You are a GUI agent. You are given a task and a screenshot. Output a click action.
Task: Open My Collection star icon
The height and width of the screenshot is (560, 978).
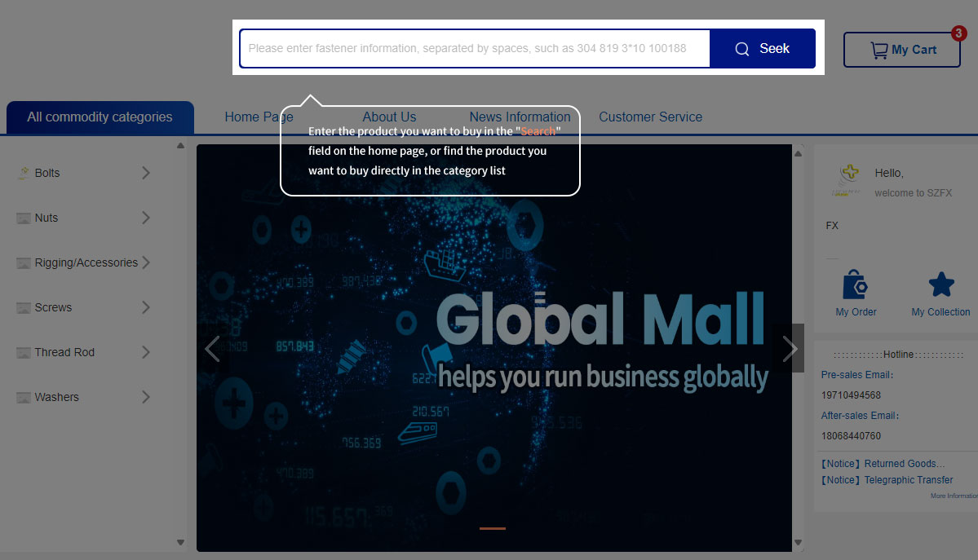pos(941,285)
